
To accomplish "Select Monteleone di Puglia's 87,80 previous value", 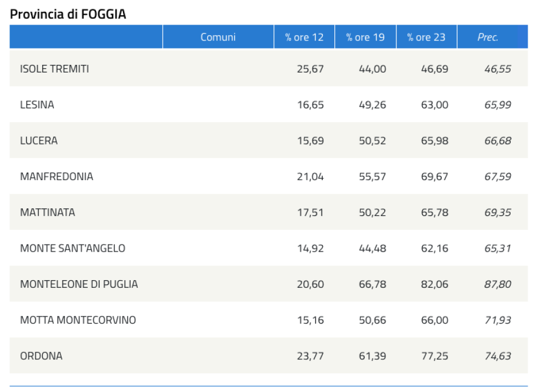I will click(x=498, y=284).
